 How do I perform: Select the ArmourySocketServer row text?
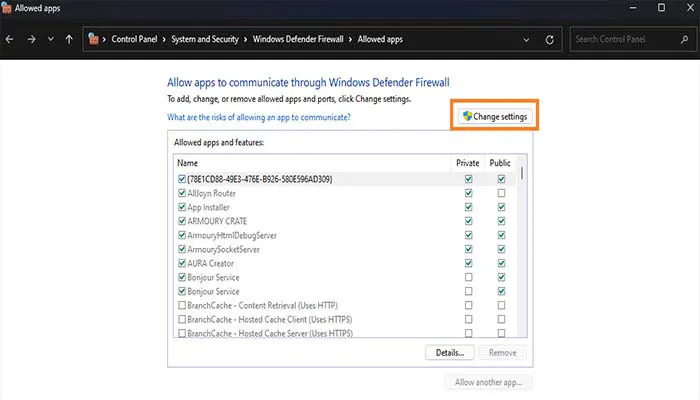point(224,249)
